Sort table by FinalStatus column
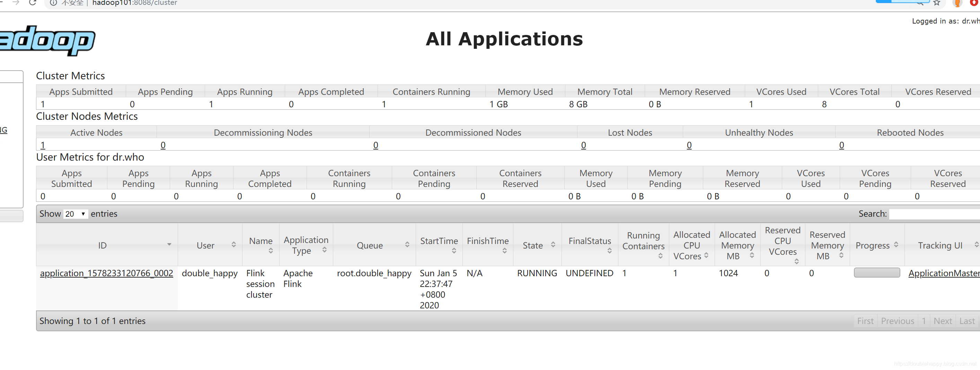This screenshot has height=370, width=980. pyautogui.click(x=609, y=251)
